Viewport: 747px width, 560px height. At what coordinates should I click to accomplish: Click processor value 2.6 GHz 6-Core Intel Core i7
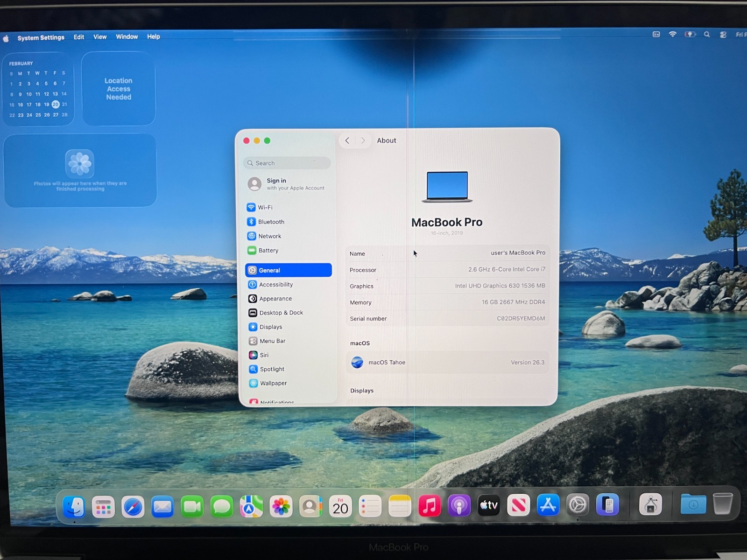point(507,269)
